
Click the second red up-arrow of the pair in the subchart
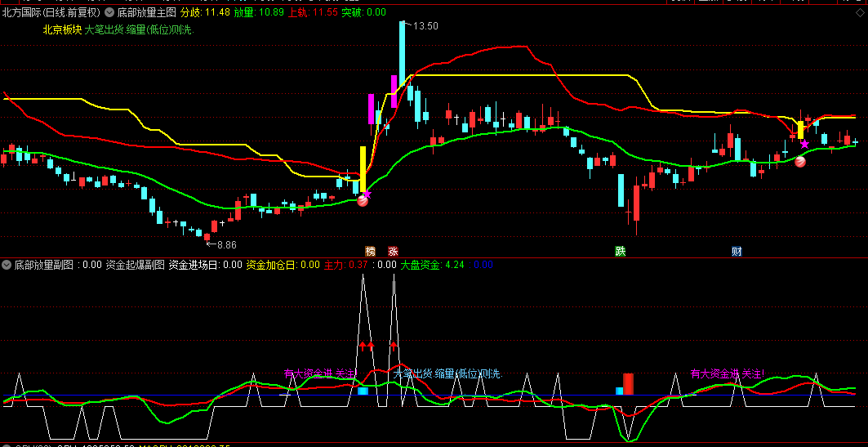tap(371, 346)
